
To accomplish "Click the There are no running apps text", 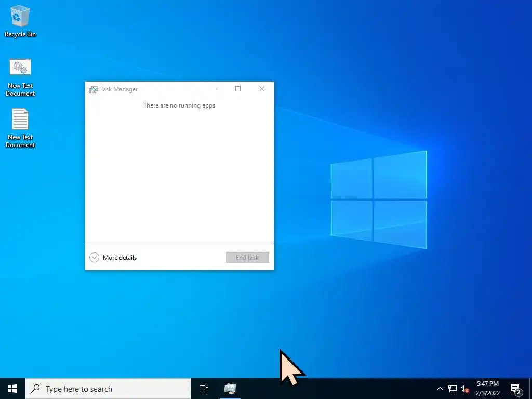I will click(179, 105).
